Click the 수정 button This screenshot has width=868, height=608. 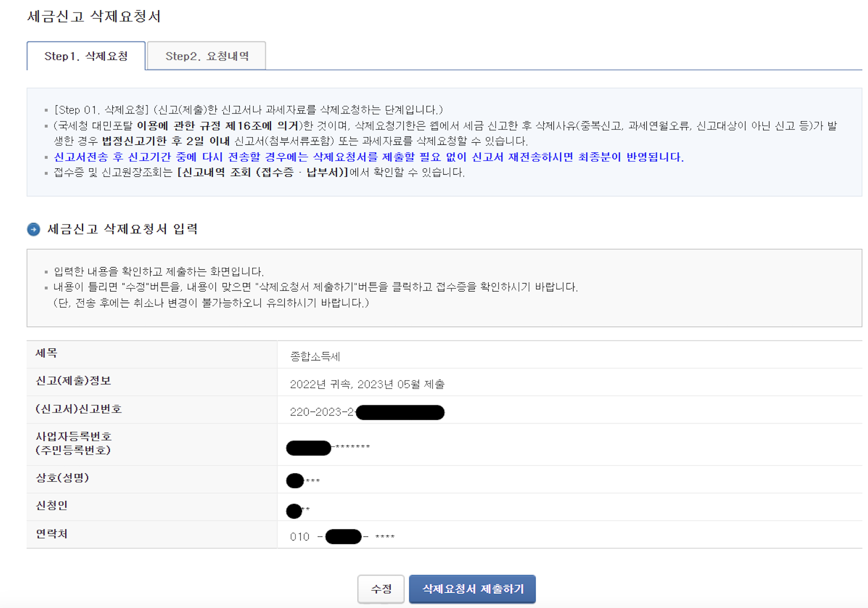coord(381,589)
